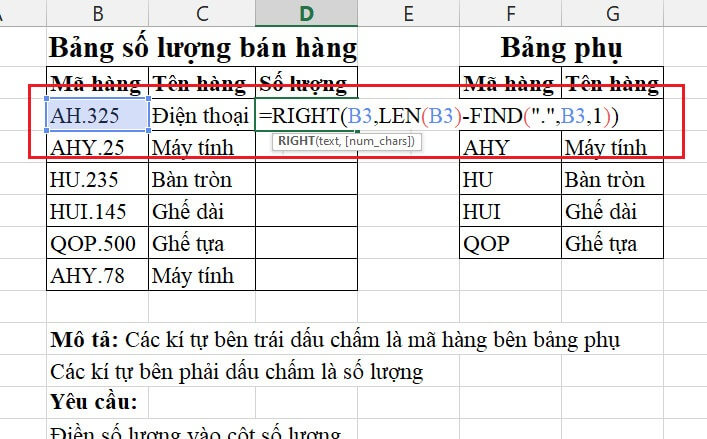
Task: Click the Điền số lượng vào cột line
Action: click(x=195, y=432)
